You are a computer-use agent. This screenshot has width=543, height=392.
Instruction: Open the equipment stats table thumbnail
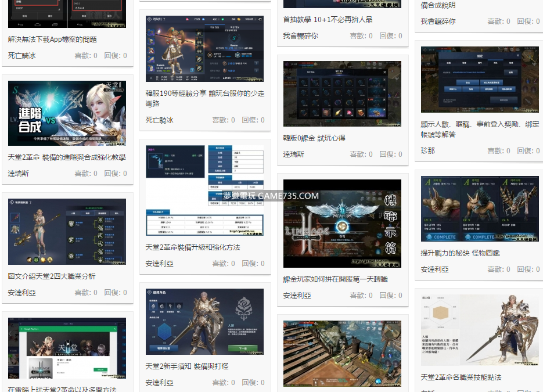[x=204, y=191]
